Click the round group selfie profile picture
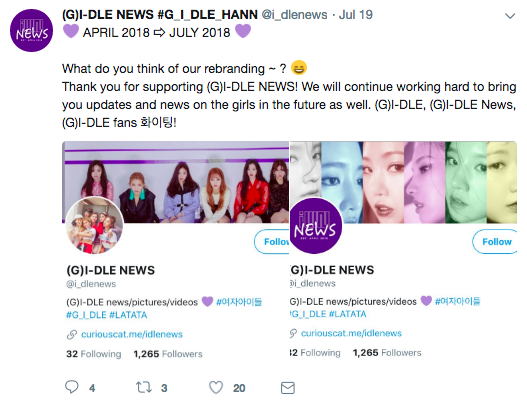This screenshot has width=527, height=405. [94, 225]
